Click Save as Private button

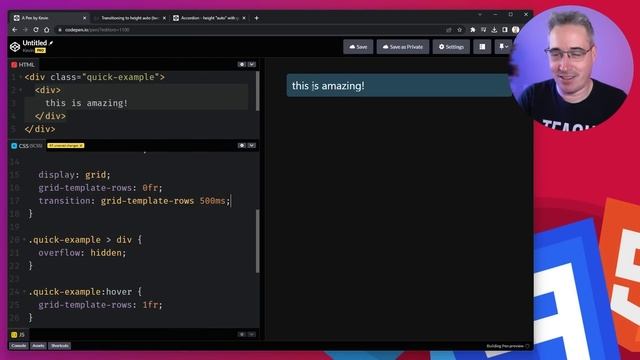[x=402, y=47]
